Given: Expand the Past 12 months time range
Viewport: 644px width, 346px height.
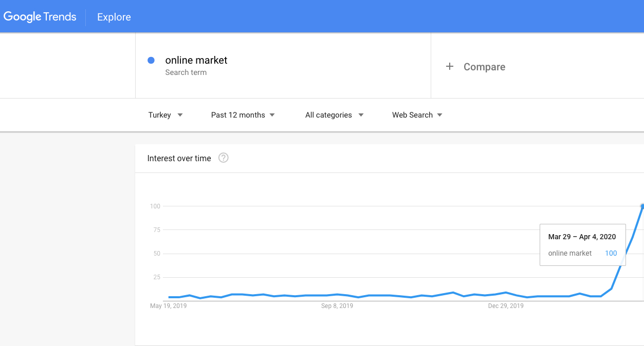Looking at the screenshot, I should point(243,115).
